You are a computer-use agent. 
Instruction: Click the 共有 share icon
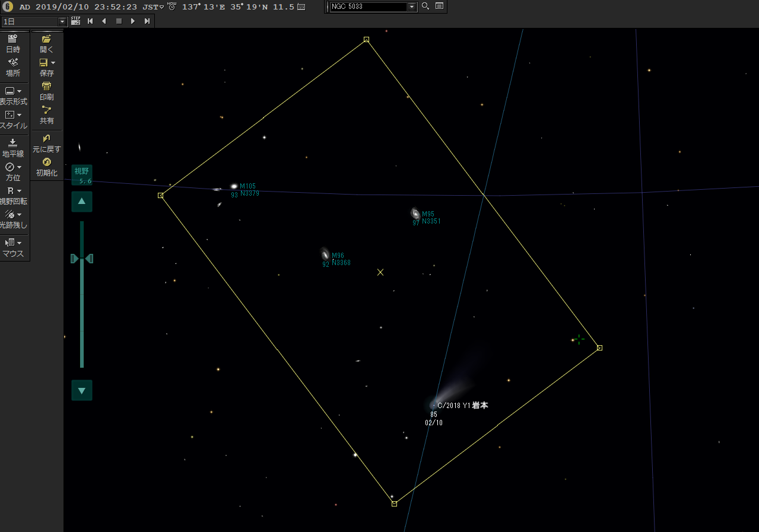46,110
